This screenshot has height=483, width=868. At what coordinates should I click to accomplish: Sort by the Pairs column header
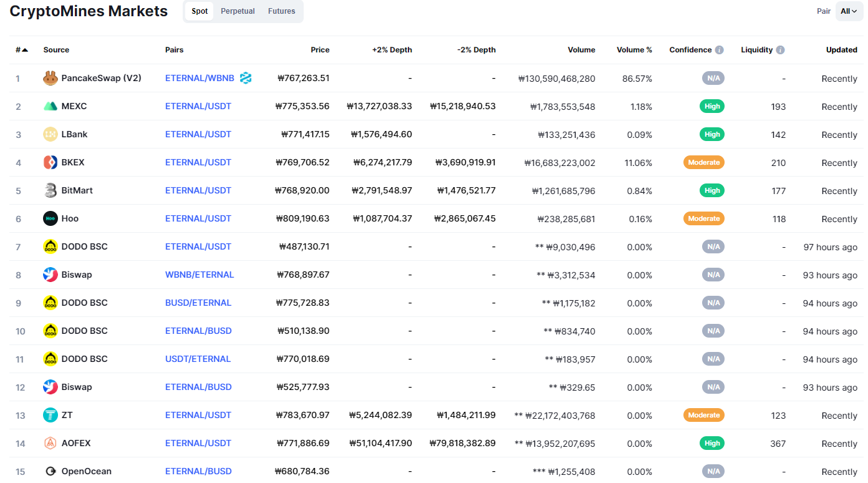(x=175, y=50)
